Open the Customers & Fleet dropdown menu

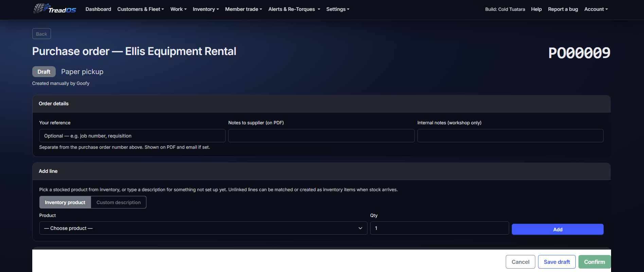141,9
